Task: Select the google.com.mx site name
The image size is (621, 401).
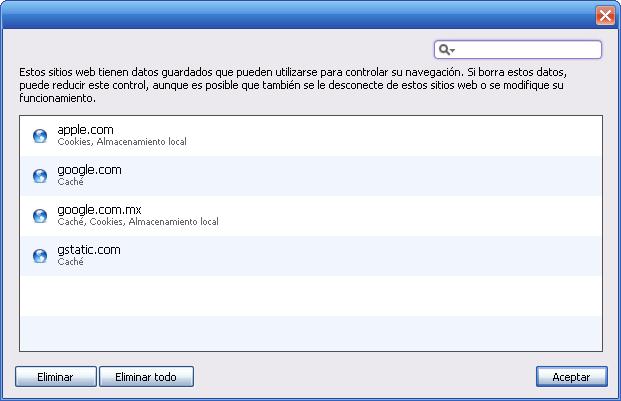Action: [99, 210]
